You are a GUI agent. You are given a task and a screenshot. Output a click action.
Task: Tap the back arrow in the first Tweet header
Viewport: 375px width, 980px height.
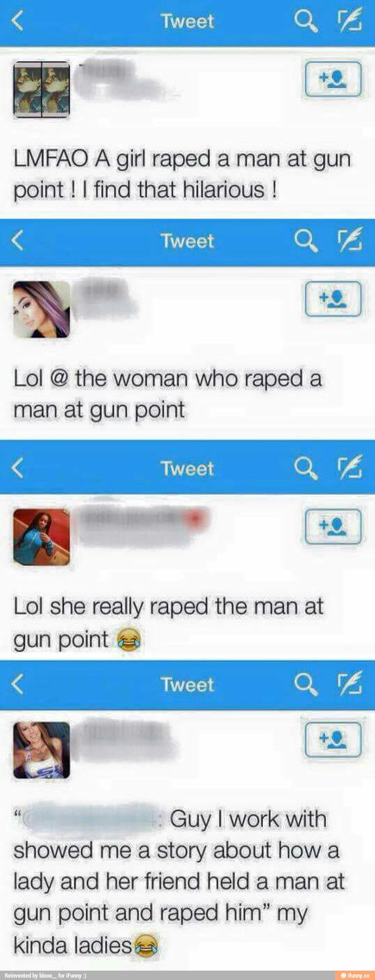pyautogui.click(x=17, y=21)
